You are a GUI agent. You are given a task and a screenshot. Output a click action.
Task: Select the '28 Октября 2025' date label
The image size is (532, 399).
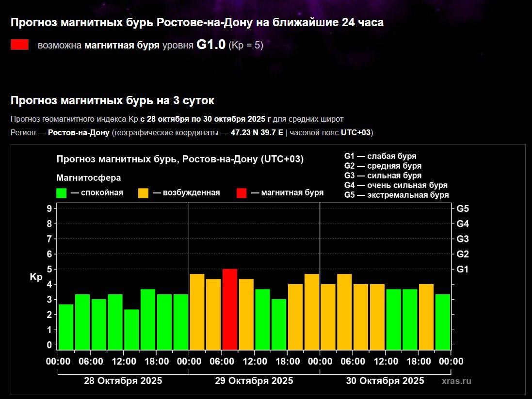coord(123,381)
